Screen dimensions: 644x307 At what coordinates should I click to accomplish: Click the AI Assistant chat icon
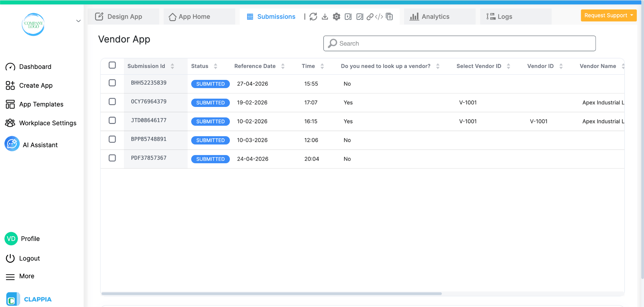coord(12,144)
